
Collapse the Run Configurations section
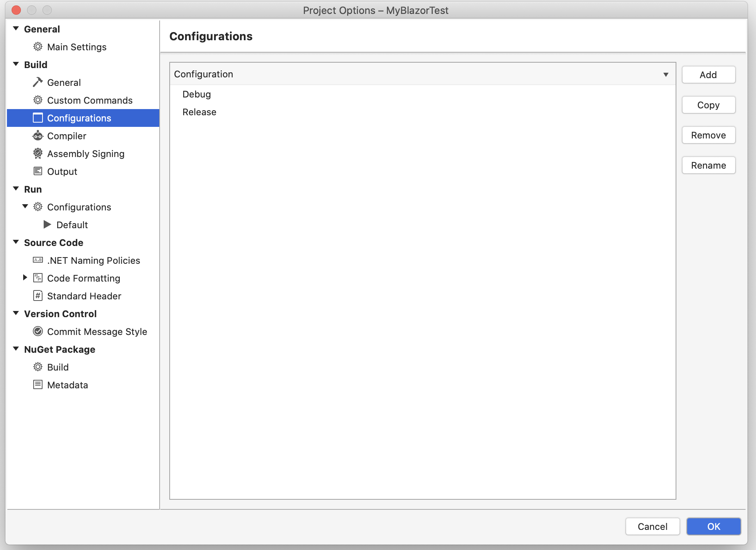25,206
